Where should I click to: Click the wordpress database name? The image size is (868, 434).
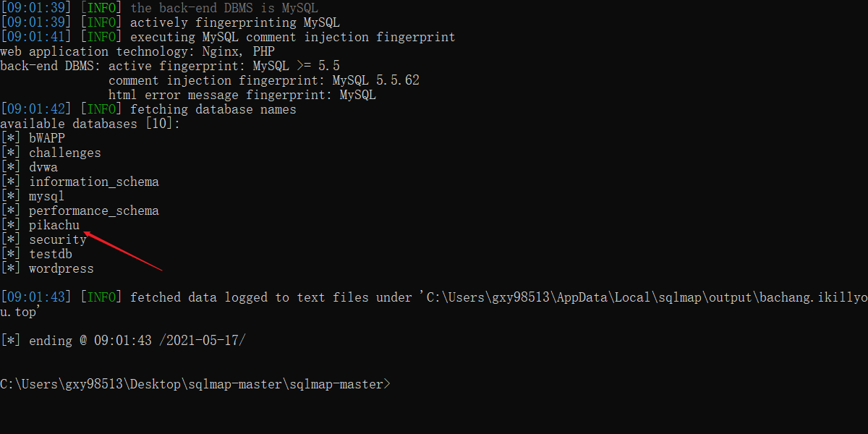(x=61, y=268)
